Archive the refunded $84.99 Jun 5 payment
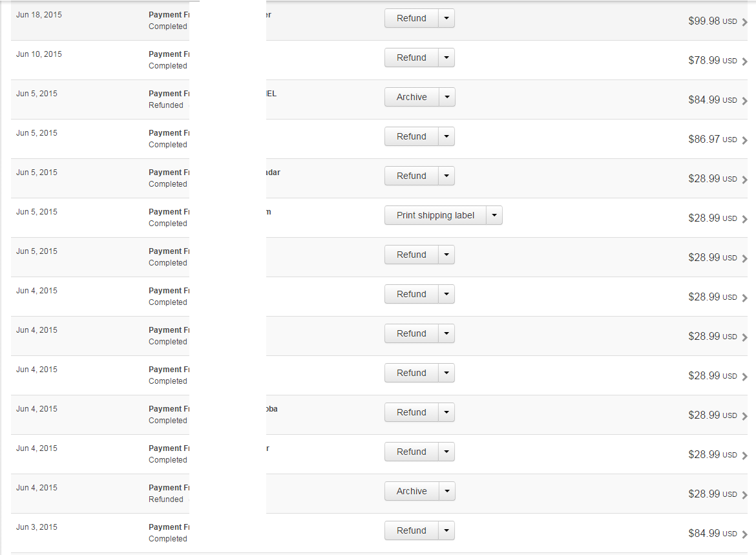 tap(412, 97)
